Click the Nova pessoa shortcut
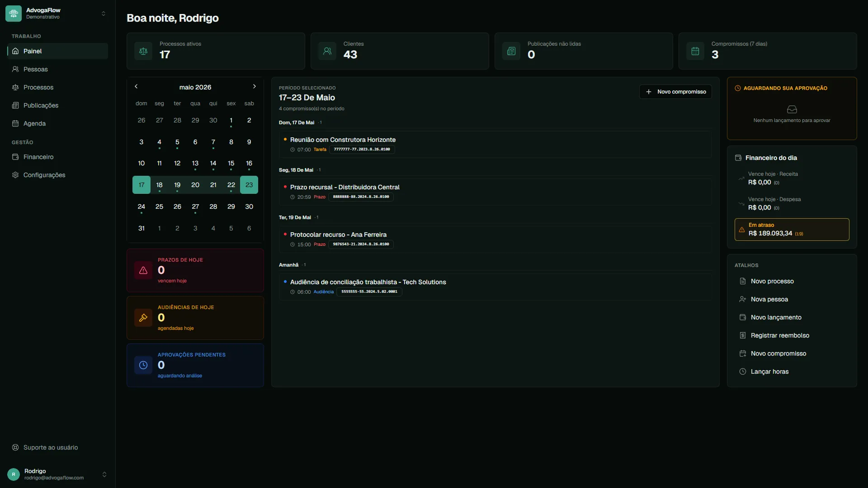The height and width of the screenshot is (488, 868). click(792, 299)
